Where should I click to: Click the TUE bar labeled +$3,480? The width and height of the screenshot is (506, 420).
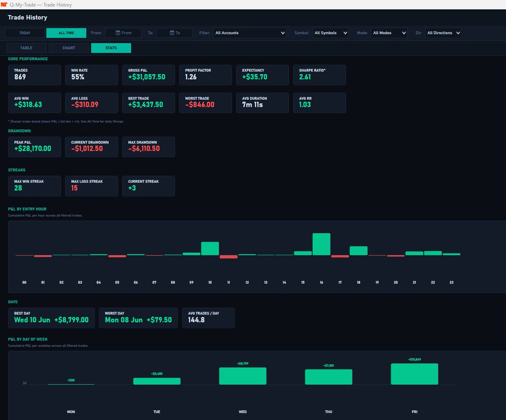pyautogui.click(x=157, y=381)
